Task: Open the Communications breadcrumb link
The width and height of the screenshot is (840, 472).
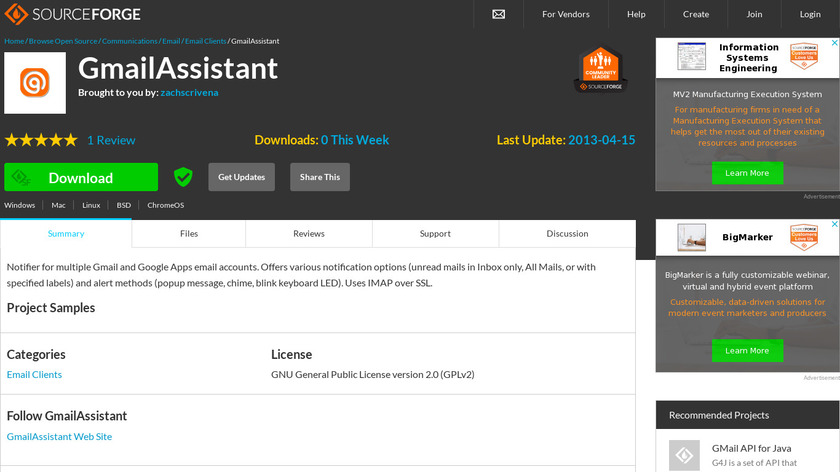Action: tap(130, 41)
